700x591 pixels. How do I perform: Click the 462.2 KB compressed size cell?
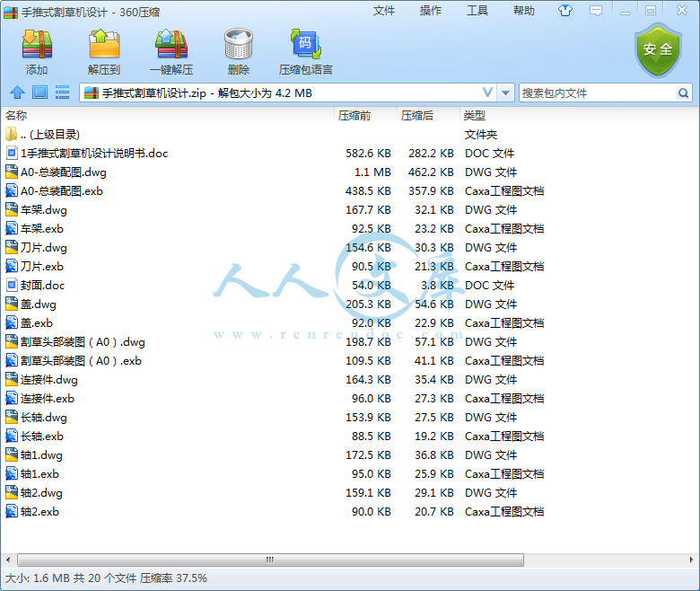coord(431,172)
